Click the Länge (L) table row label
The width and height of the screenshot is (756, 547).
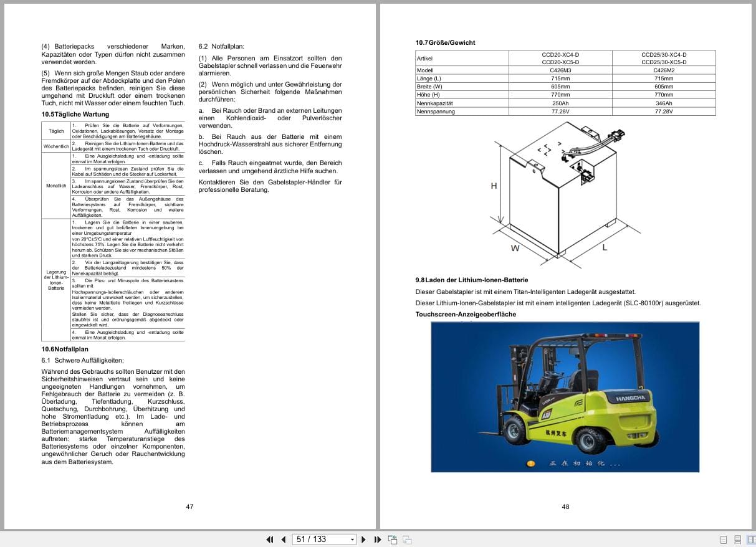[x=462, y=78]
